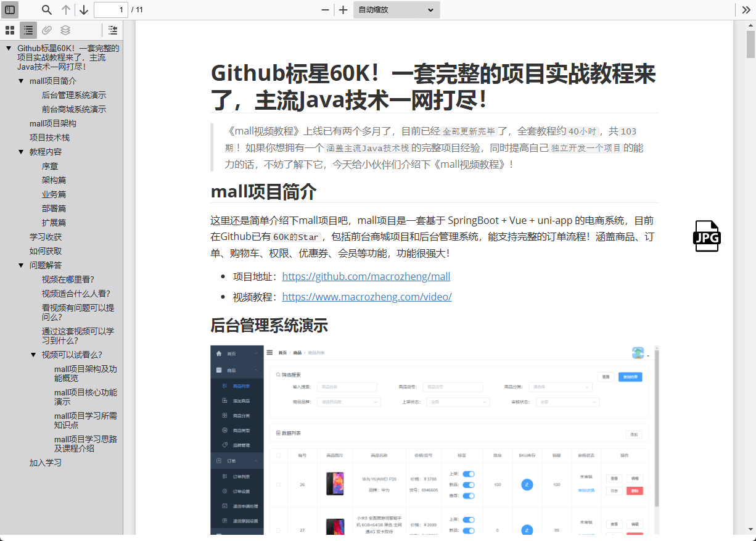The width and height of the screenshot is (756, 541).
Task: Collapse the 教程内容 outline section
Action: [x=21, y=152]
